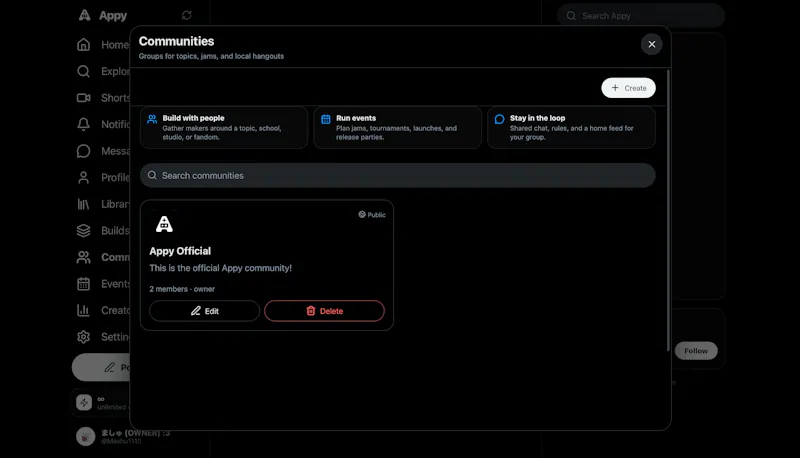This screenshot has width=800, height=458.
Task: Click the magnifier icon in Search communities
Action: [152, 175]
